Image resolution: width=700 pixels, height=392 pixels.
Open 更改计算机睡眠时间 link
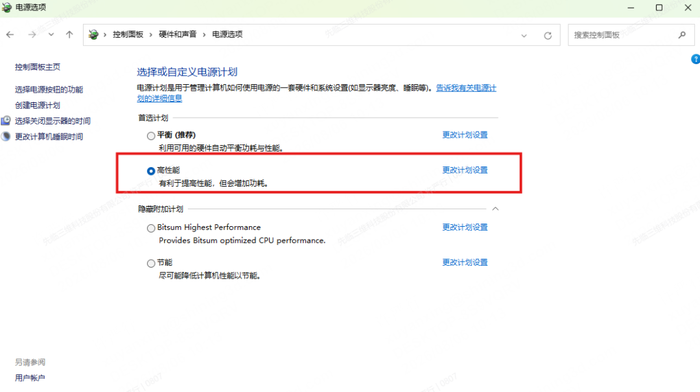[x=49, y=137]
